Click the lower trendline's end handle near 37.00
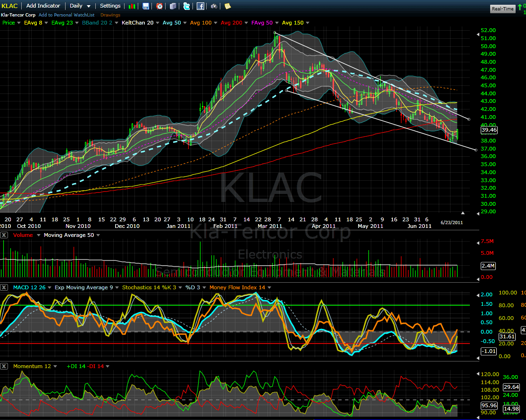526x420 pixels. [x=476, y=150]
